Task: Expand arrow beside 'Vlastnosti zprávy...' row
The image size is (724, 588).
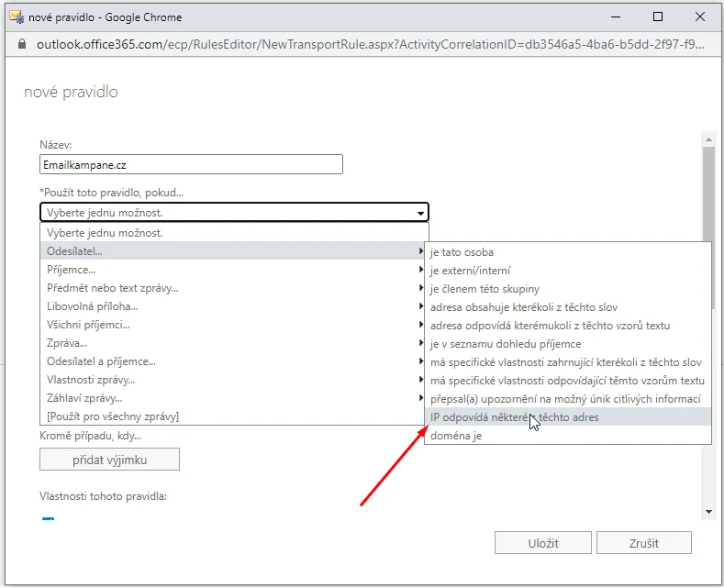Action: point(420,380)
